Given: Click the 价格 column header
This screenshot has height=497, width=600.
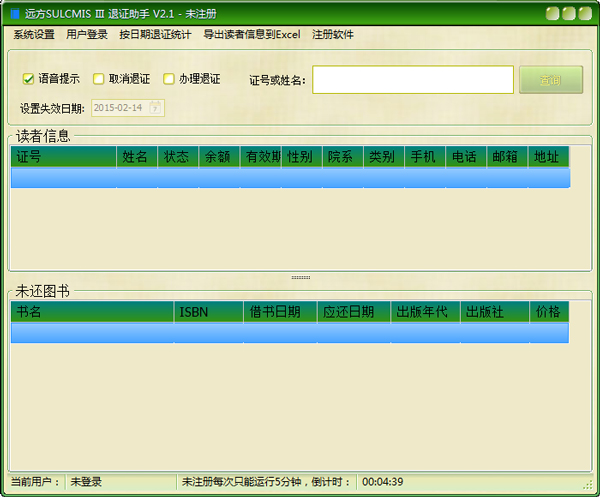Looking at the screenshot, I should click(549, 312).
